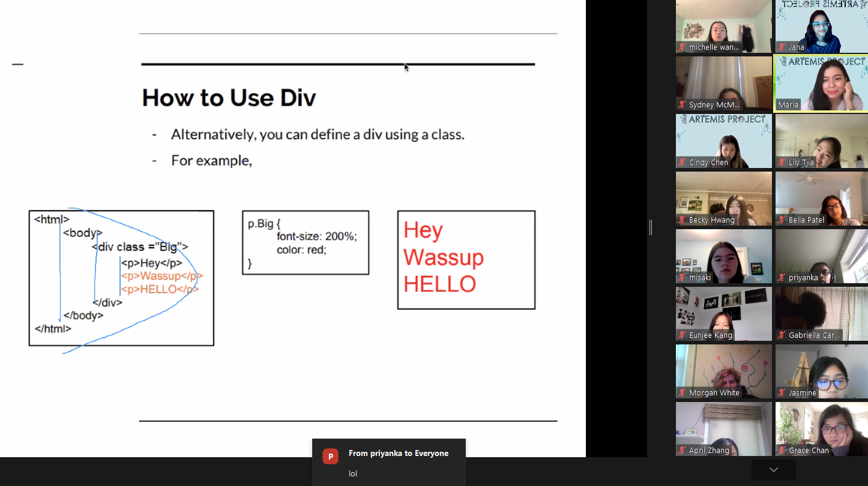
Task: Select Jasmine's video thumbnail
Action: [x=822, y=371]
